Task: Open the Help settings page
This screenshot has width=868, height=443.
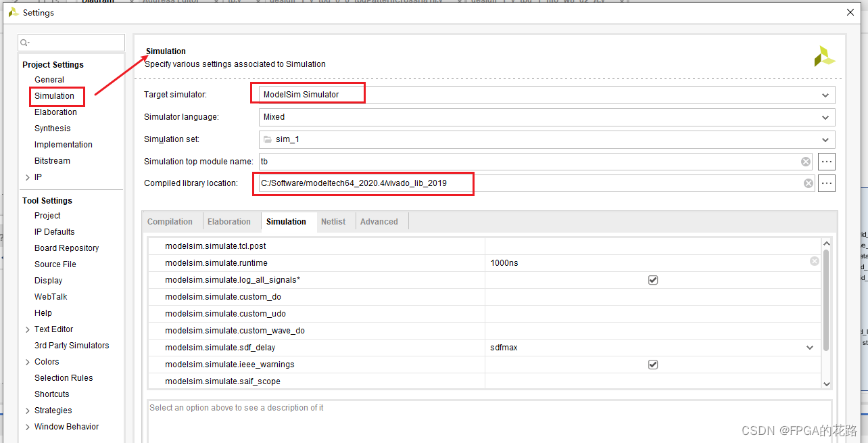Action: [x=43, y=313]
